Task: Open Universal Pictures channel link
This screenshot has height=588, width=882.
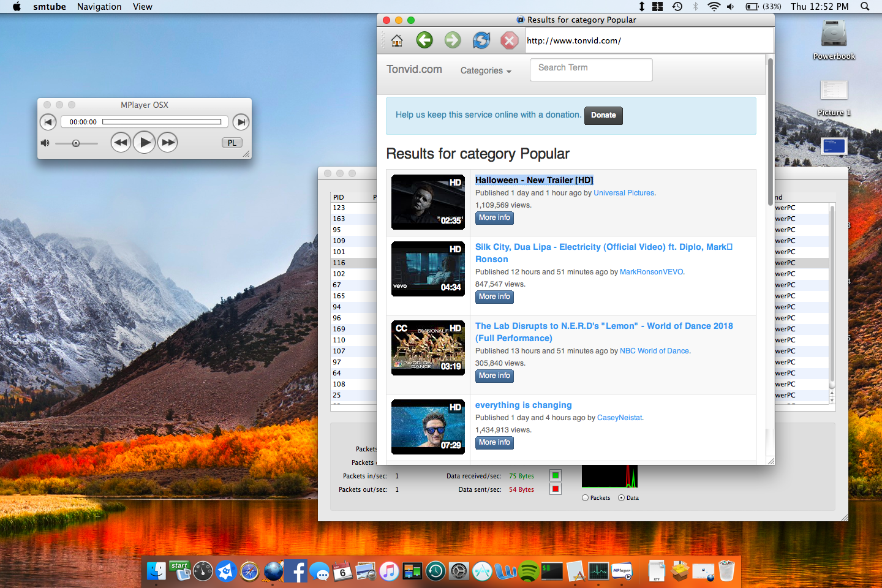Action: (624, 193)
